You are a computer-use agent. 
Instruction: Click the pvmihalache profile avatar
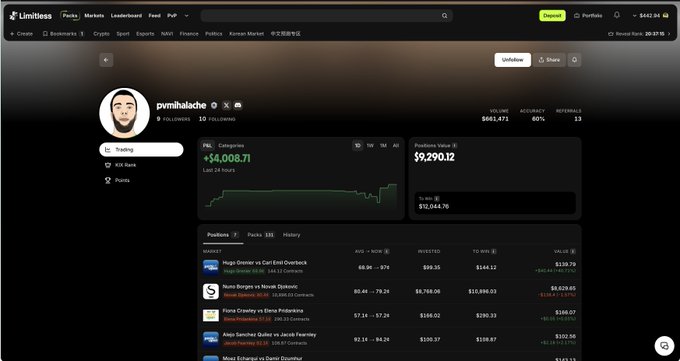pyautogui.click(x=124, y=113)
